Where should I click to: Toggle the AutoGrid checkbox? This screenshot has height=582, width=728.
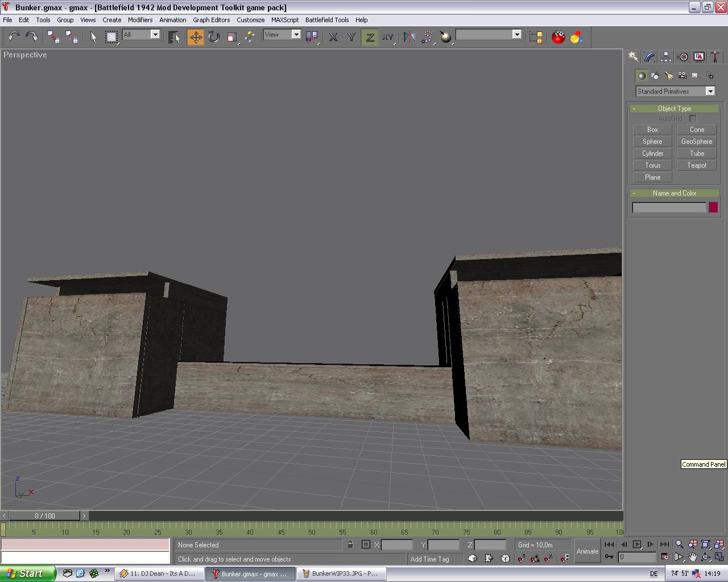pyautogui.click(x=693, y=119)
